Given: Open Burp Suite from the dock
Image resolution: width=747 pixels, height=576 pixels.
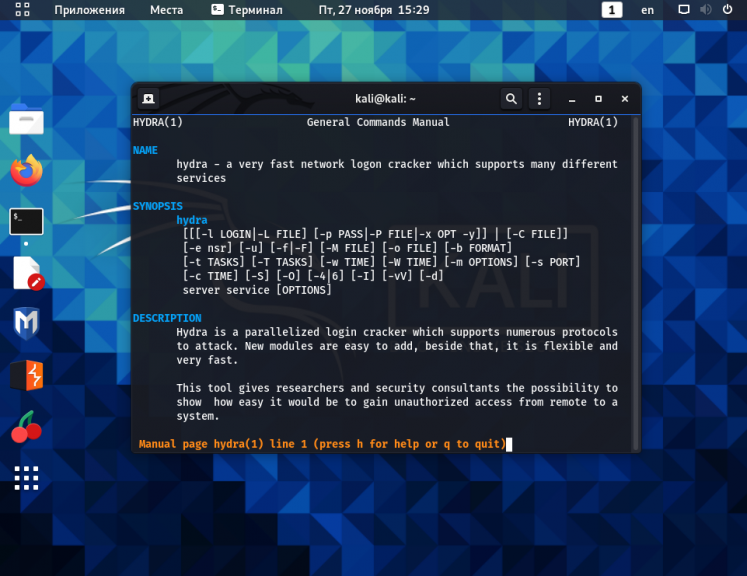Looking at the screenshot, I should (x=27, y=375).
